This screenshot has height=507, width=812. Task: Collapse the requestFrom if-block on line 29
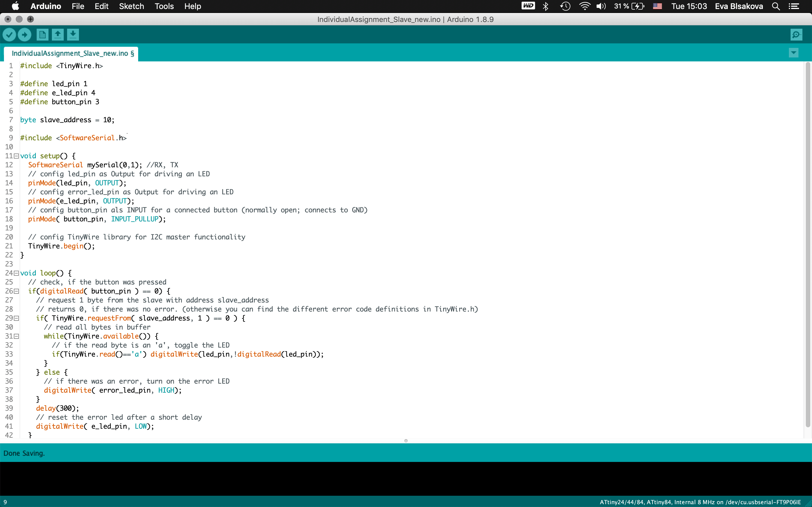[x=16, y=318]
